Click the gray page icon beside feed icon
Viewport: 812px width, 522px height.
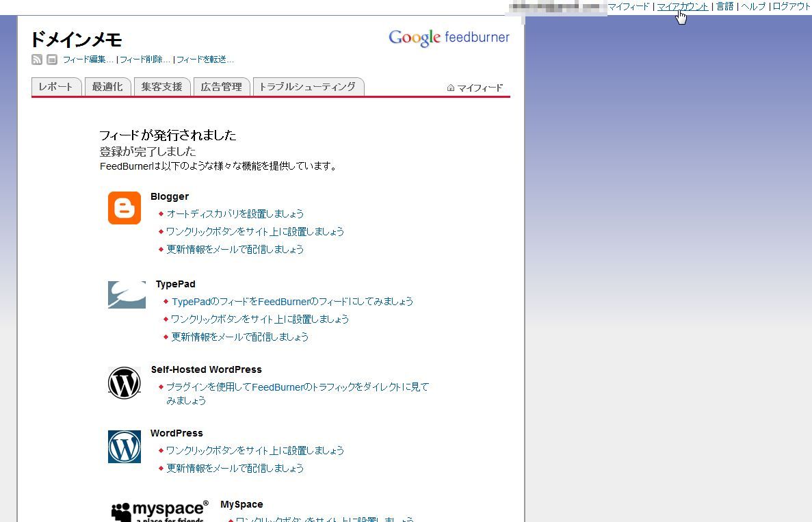point(52,60)
